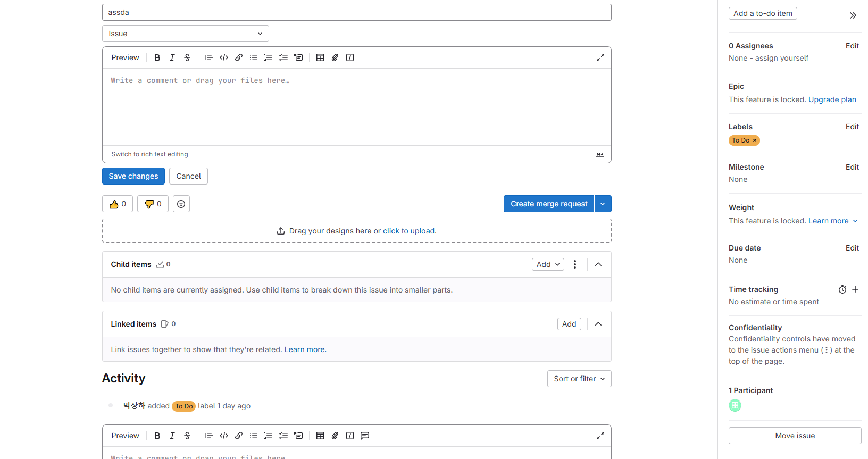Click Add a to-do item

(x=763, y=13)
